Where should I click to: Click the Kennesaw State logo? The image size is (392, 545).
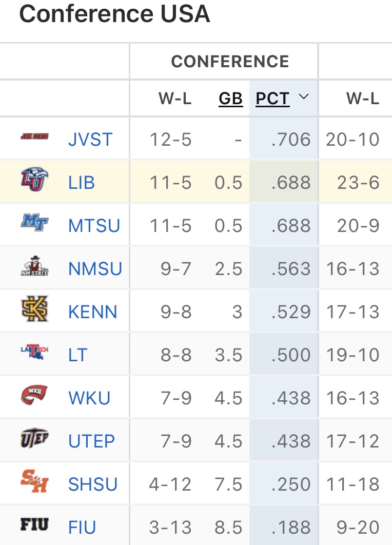(34, 309)
